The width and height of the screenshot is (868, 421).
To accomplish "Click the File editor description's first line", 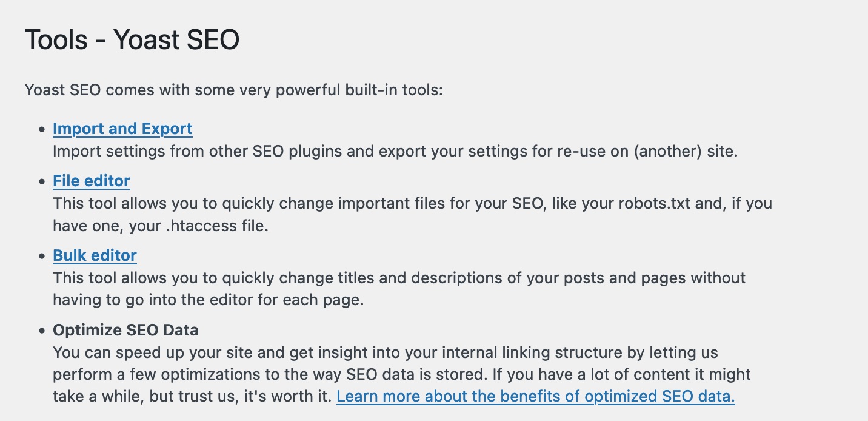I will pos(412,203).
